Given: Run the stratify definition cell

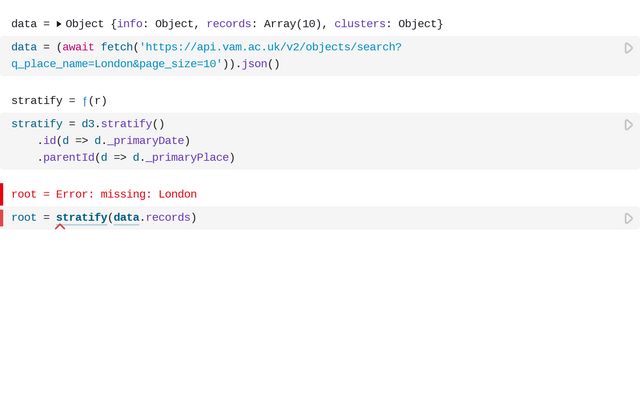Looking at the screenshot, I should click(628, 125).
